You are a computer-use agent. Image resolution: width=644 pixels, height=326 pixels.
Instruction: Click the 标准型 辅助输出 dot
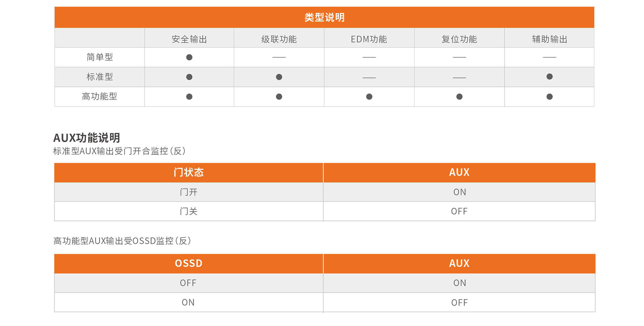tap(549, 77)
